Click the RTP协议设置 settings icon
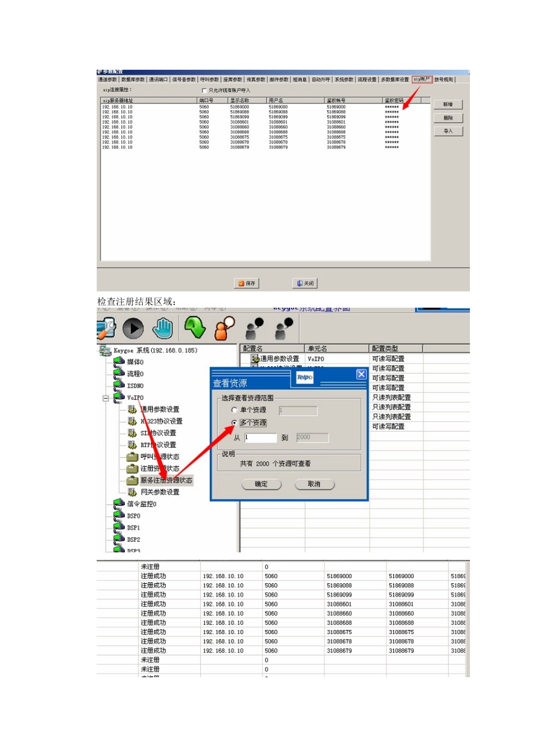The height and width of the screenshot is (756, 534). click(132, 444)
